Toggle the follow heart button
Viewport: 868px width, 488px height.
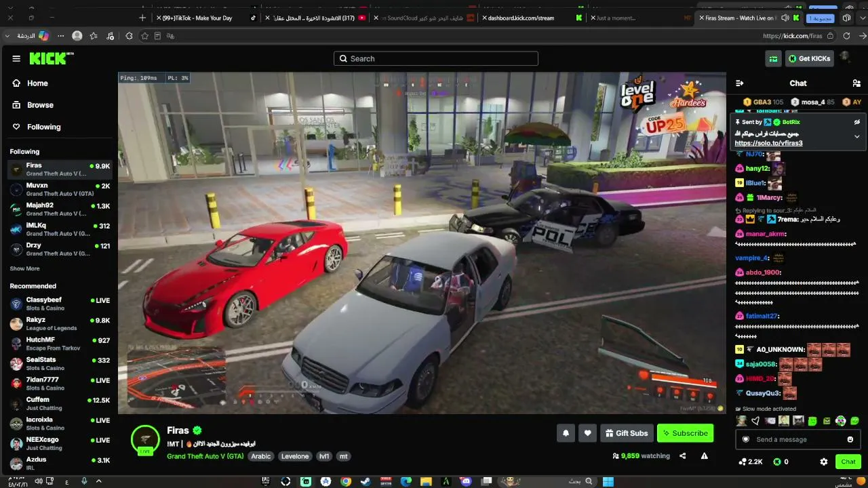(x=587, y=433)
